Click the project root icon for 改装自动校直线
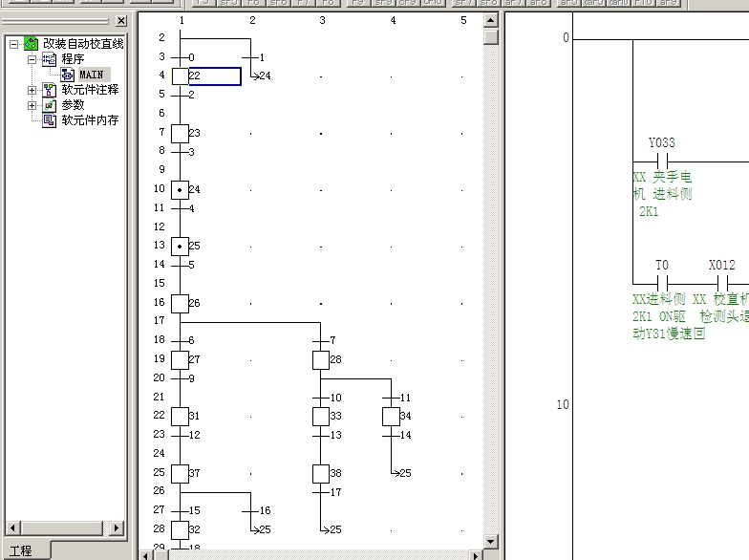The height and width of the screenshot is (560, 749). 32,44
